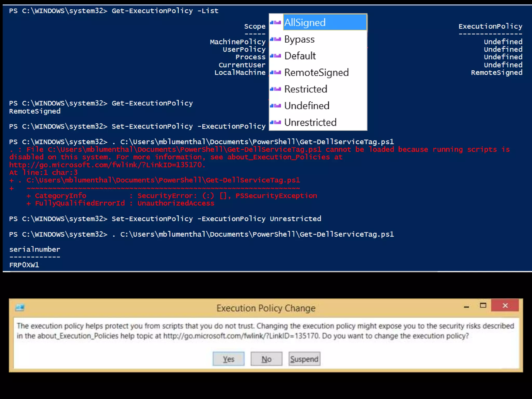This screenshot has height=399, width=532.
Task: Click the enum icon beside Undefined
Action: point(276,106)
